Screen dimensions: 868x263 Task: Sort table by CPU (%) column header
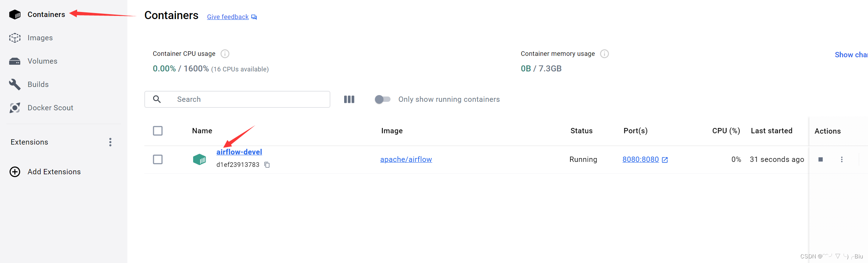click(726, 131)
